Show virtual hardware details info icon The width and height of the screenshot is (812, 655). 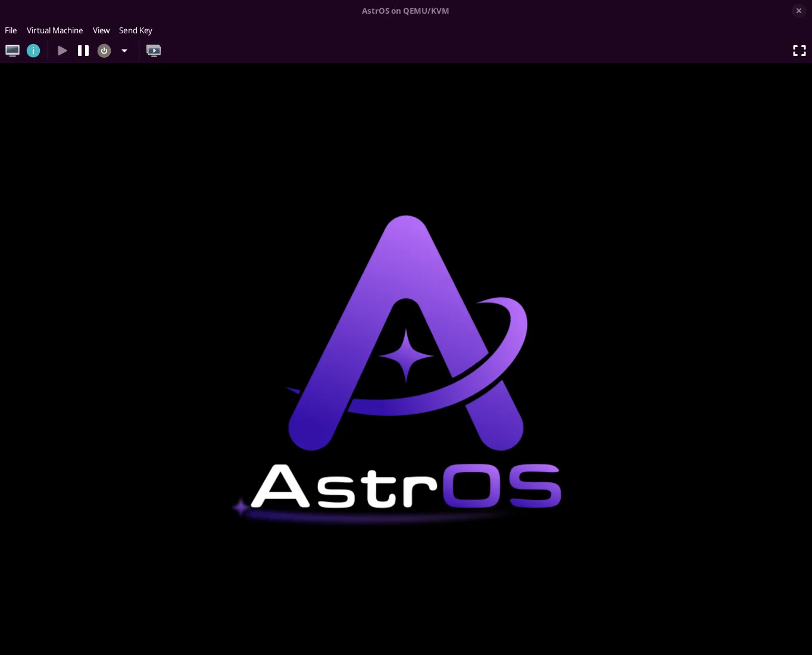[33, 51]
